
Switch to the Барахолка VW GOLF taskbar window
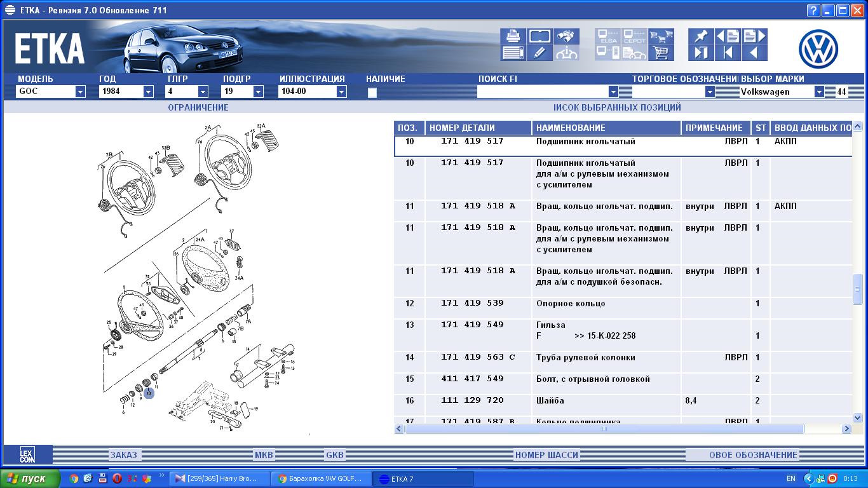tap(321, 478)
